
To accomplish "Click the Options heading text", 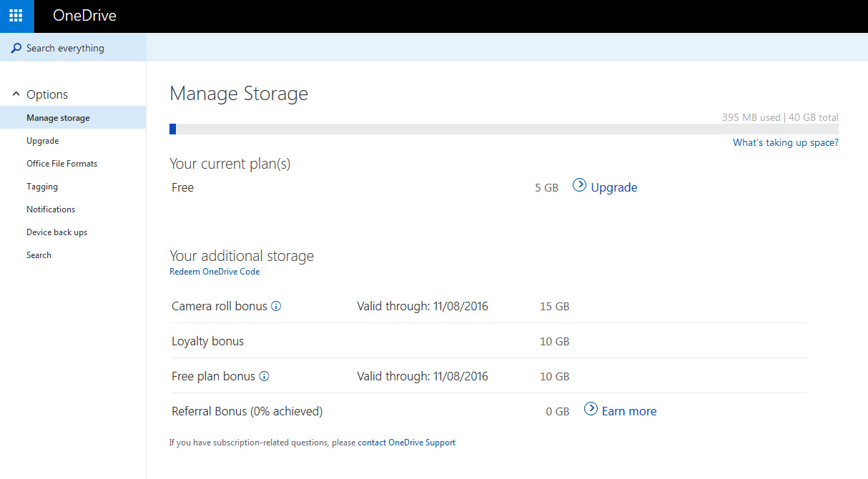I will pos(47,94).
